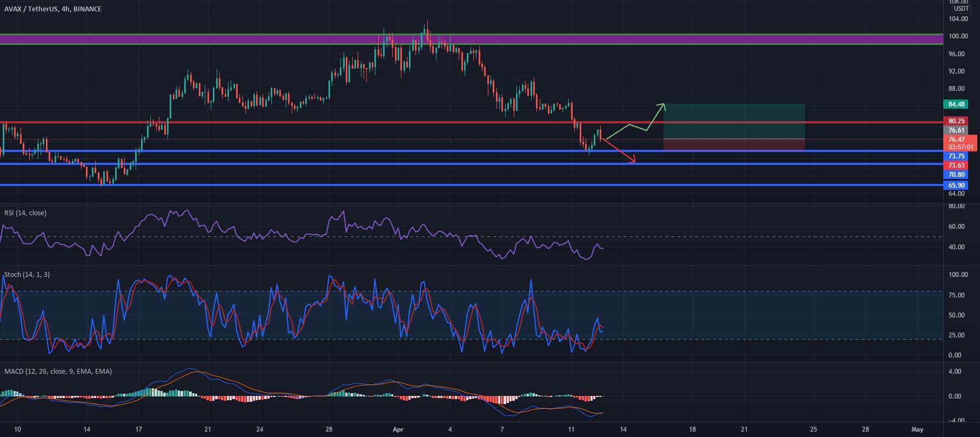Click the 76.47 current price label
This screenshot has height=437, width=980.
(957, 140)
